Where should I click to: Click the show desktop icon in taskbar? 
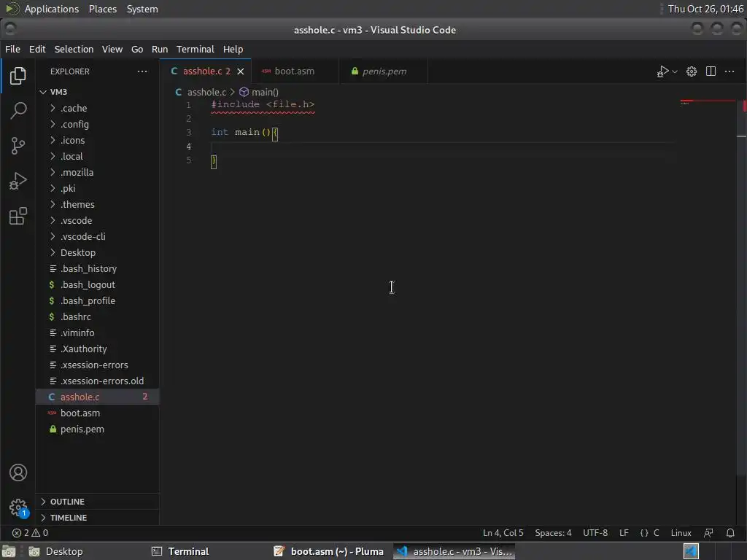pyautogui.click(x=9, y=551)
